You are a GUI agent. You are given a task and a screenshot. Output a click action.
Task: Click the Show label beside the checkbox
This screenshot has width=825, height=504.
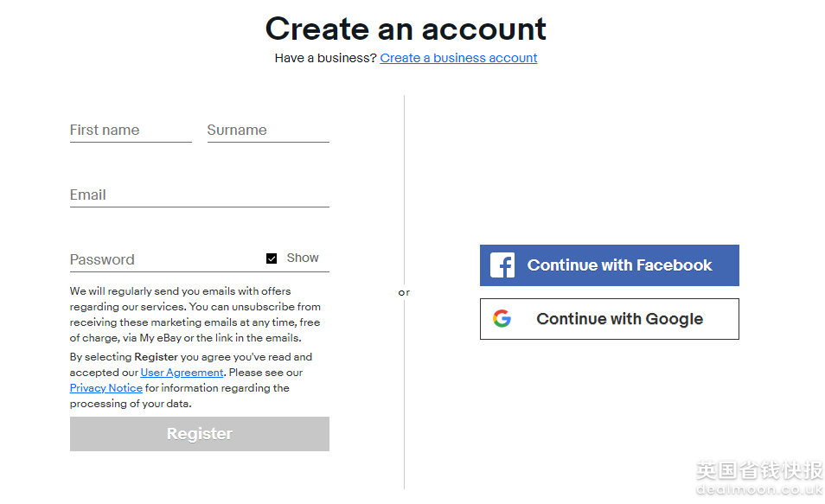coord(303,258)
